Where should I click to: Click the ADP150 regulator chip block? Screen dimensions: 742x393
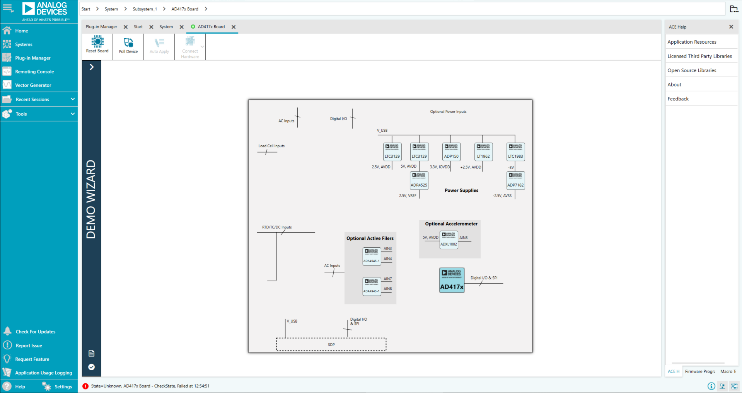click(x=451, y=151)
